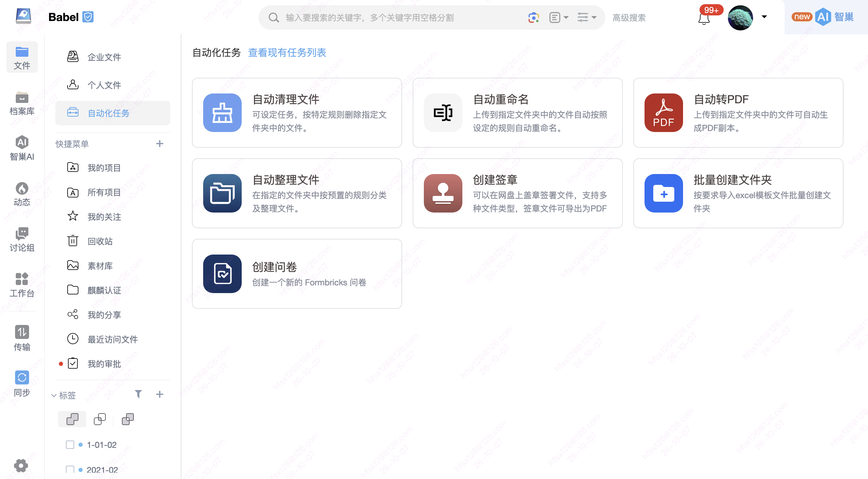
Task: Click the notification bell with 99+ badge
Action: (x=704, y=18)
